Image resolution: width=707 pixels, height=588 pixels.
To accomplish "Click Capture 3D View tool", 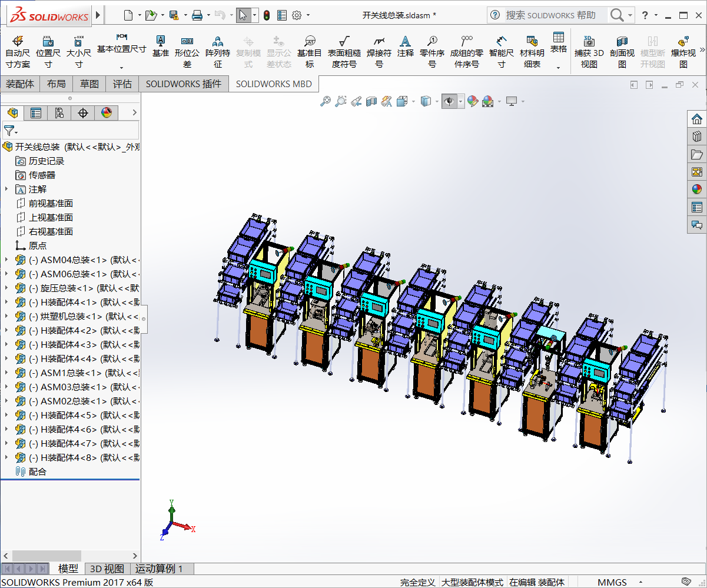I will [x=589, y=51].
